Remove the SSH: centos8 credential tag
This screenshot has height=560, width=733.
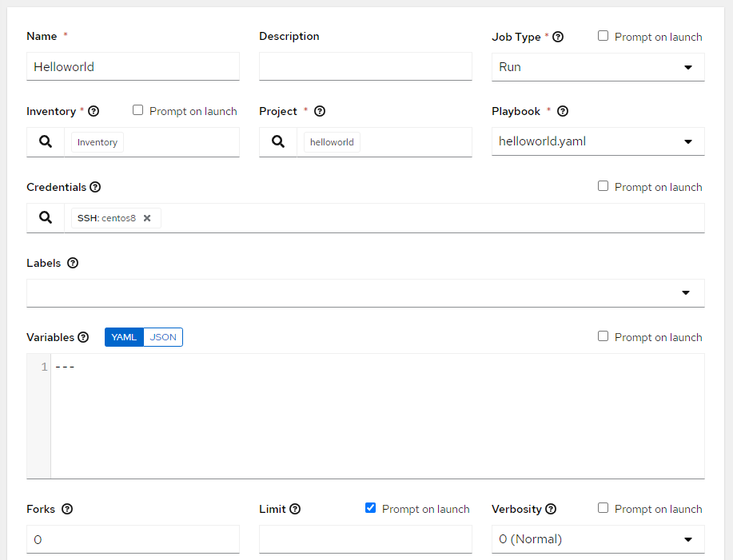147,218
